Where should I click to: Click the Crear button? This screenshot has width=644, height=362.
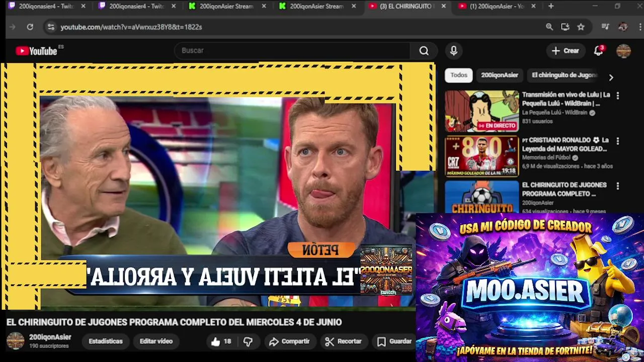click(566, 51)
